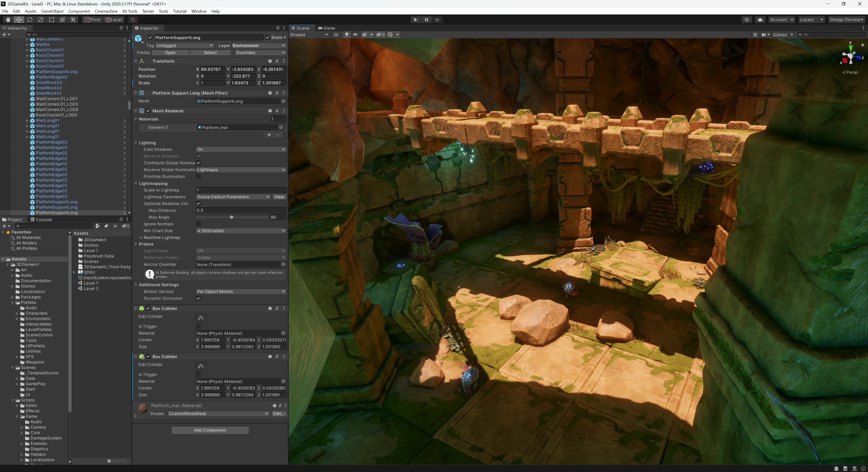Expand the Realtime Lightmap section
This screenshot has width=868, height=472.
pos(141,238)
